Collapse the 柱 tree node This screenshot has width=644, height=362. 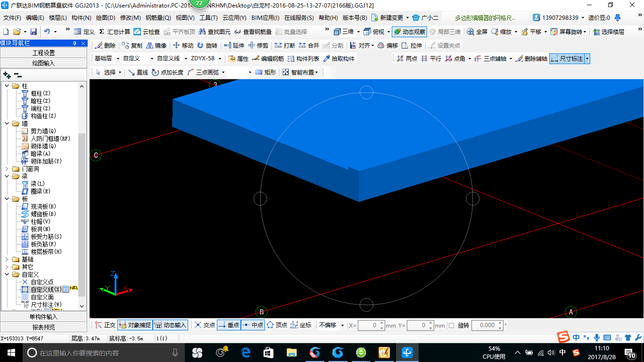coord(7,86)
